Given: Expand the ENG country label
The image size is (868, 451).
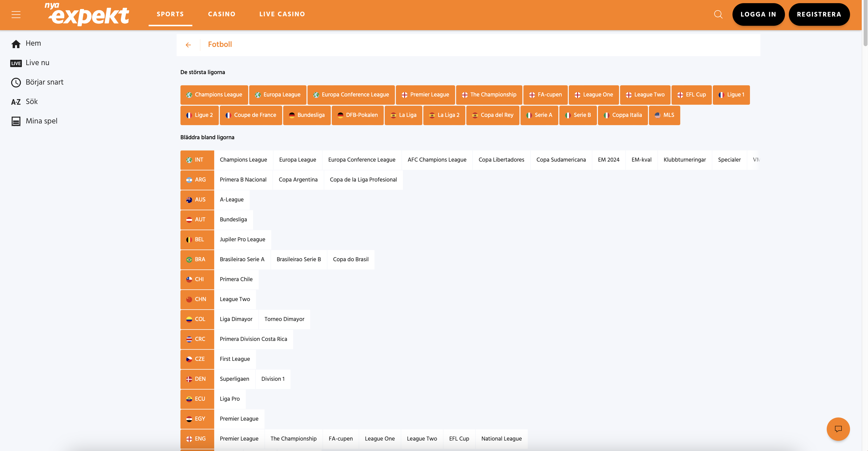Looking at the screenshot, I should [x=197, y=439].
